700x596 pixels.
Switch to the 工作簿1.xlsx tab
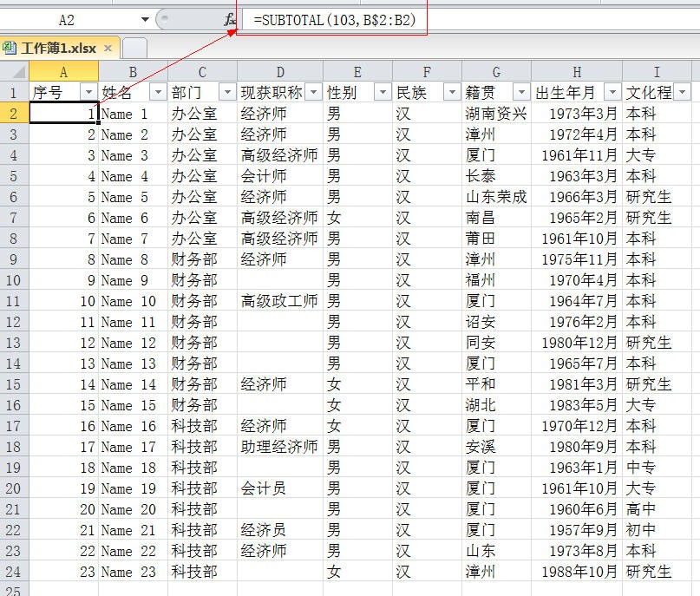(58, 49)
